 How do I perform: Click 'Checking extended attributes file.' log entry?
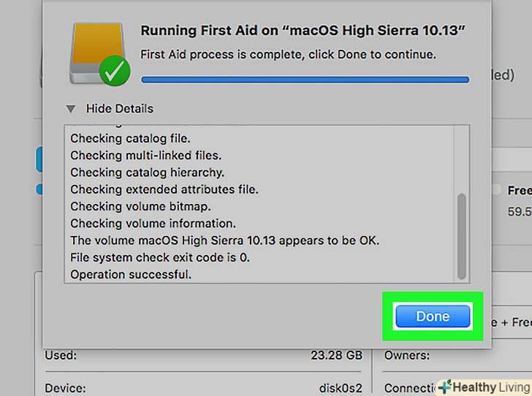pyautogui.click(x=164, y=189)
